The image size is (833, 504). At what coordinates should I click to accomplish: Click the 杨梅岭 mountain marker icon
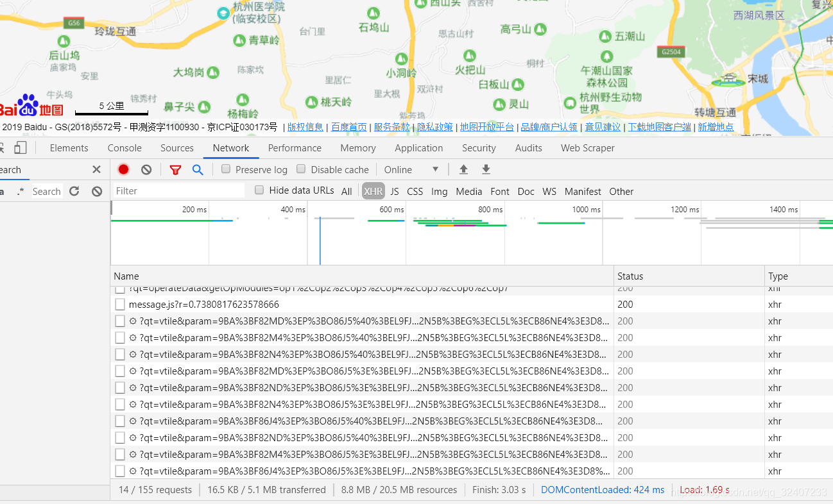click(242, 99)
